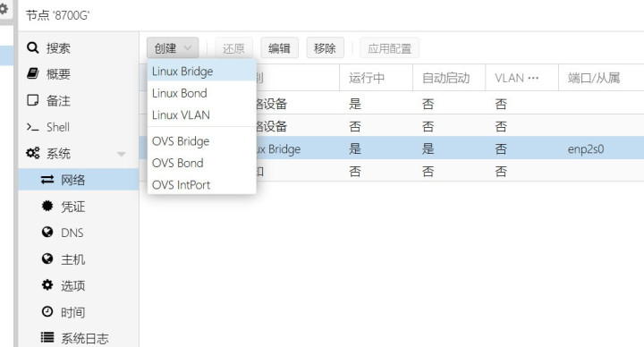This screenshot has width=644, height=347.
Task: Open the VLAN column options menu
Action: click(x=533, y=78)
